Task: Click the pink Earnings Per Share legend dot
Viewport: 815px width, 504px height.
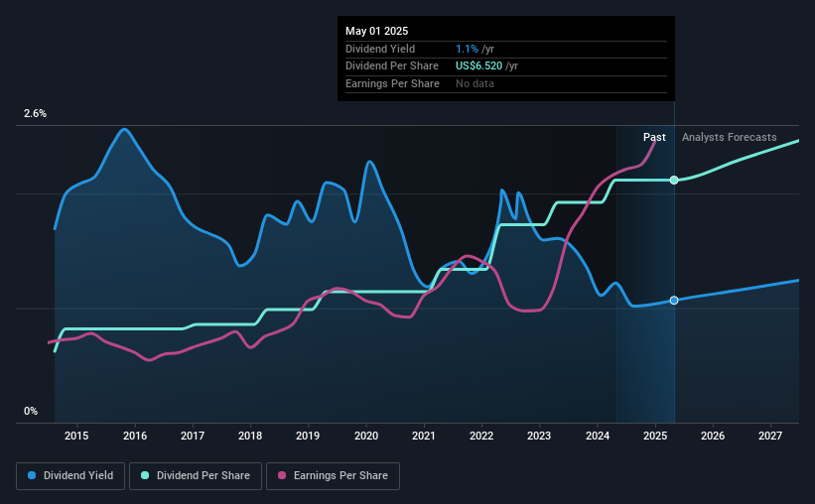Action: 282,475
